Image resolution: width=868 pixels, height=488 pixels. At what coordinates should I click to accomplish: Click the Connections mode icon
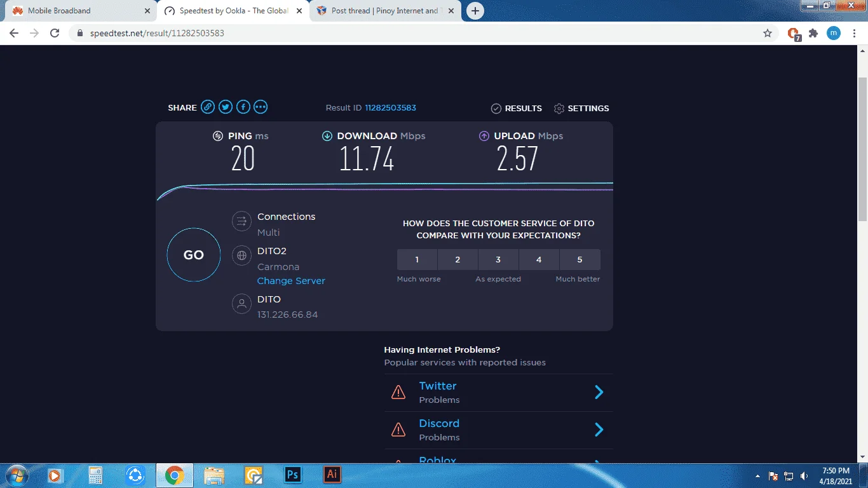point(241,221)
